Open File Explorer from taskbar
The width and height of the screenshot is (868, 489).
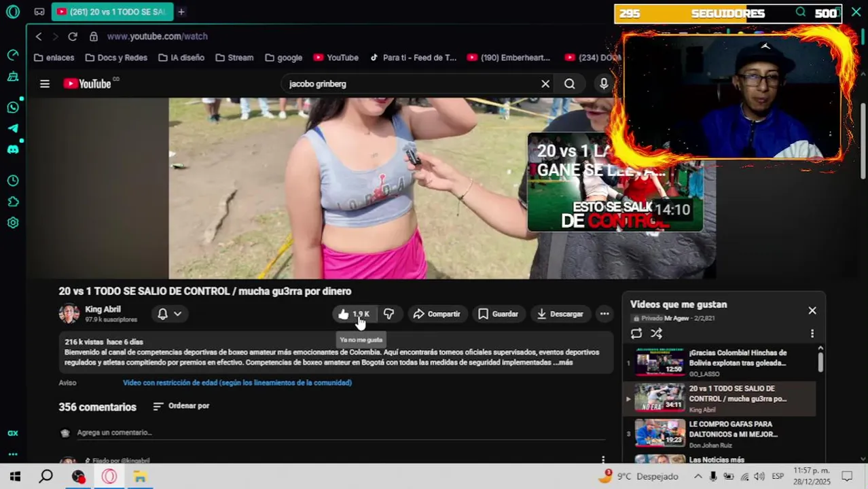point(140,476)
